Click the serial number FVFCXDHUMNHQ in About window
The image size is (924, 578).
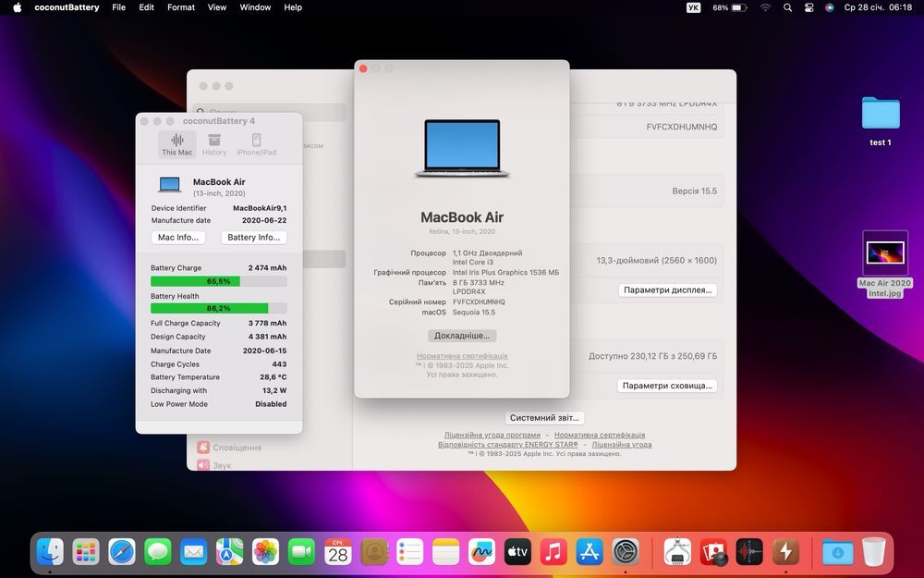coord(479,302)
